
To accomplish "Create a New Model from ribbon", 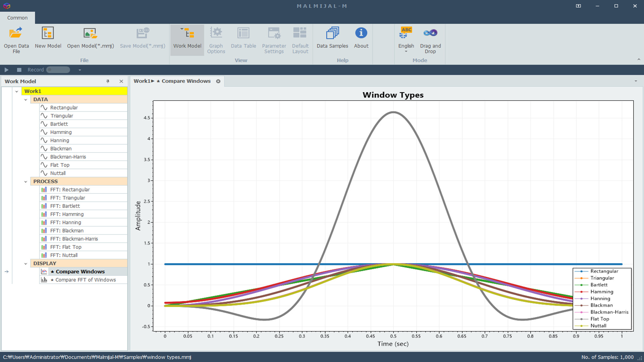I will pyautogui.click(x=48, y=34).
